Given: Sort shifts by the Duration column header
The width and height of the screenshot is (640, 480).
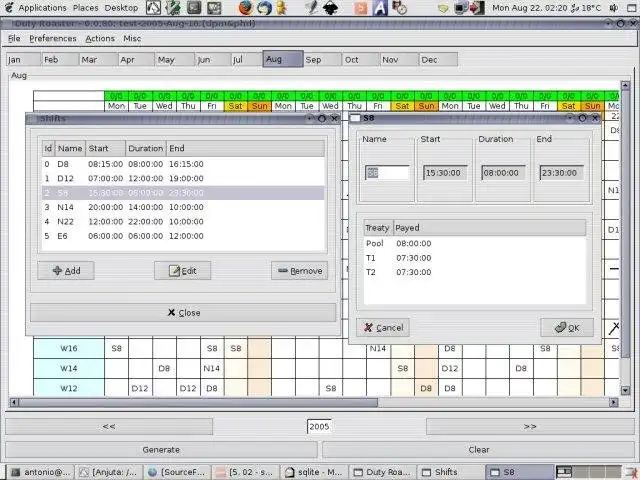Looking at the screenshot, I should pyautogui.click(x=146, y=148).
